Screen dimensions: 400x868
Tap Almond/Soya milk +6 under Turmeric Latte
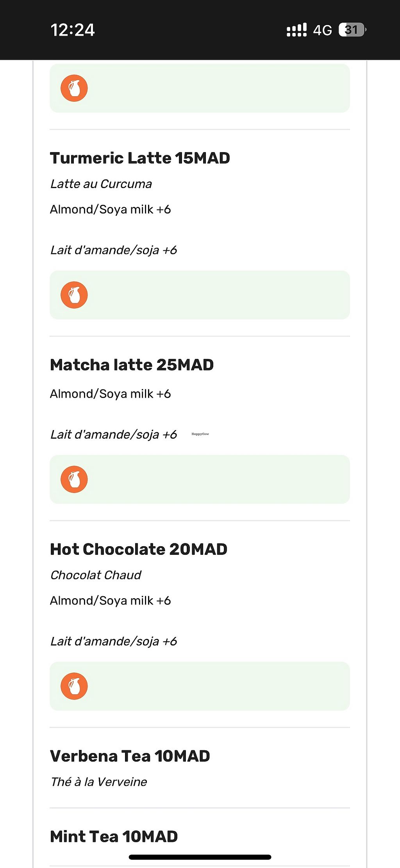[111, 210]
